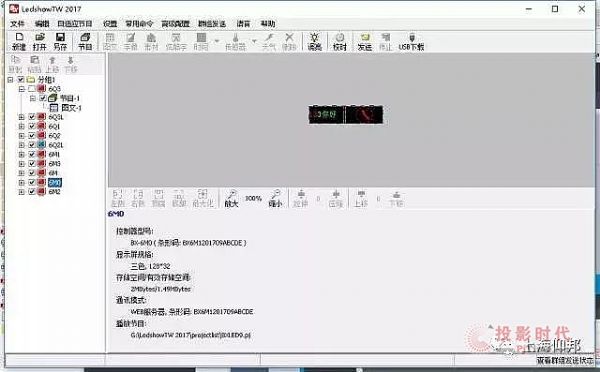Click 查看群组发送状态 in status bar

pos(565,360)
